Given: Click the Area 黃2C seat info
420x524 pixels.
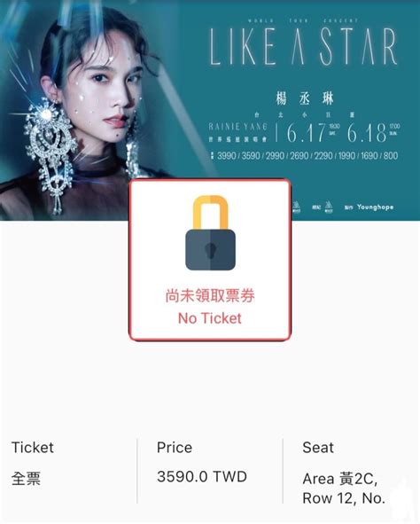Looking at the screenshot, I should (x=340, y=479).
